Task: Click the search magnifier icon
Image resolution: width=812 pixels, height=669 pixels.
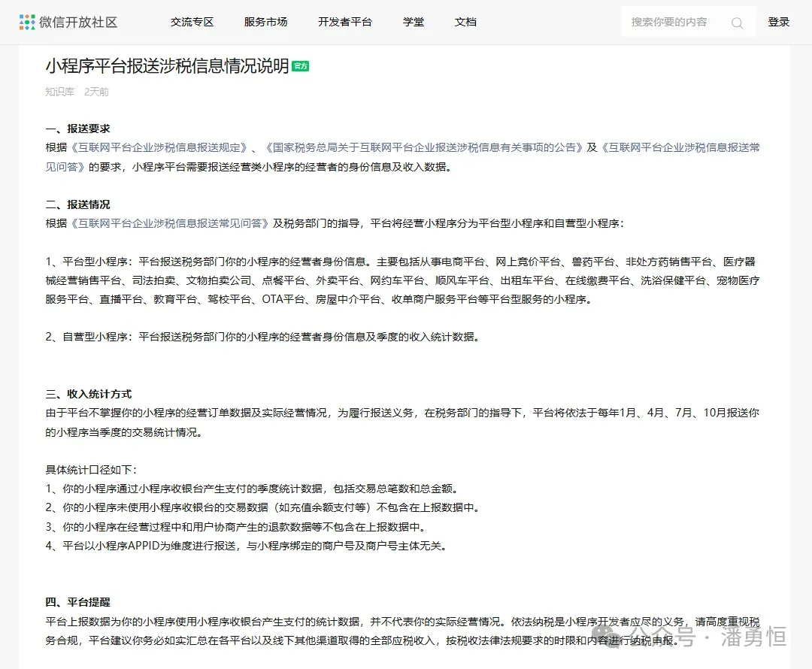Action: 737,23
